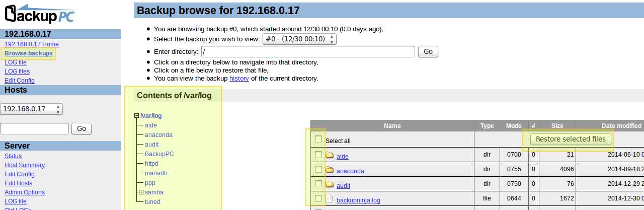644x210 pixels.
Task: Select mariadb in the directory tree
Action: [x=156, y=173]
